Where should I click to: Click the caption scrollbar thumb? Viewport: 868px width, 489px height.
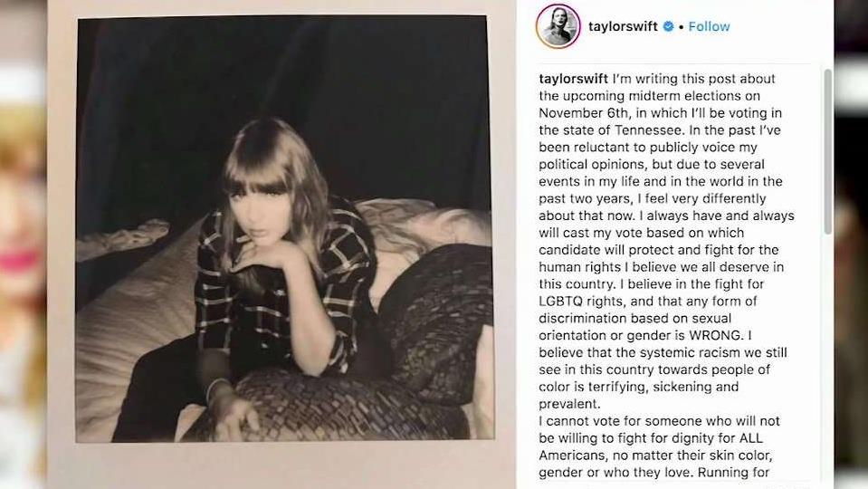point(827,151)
